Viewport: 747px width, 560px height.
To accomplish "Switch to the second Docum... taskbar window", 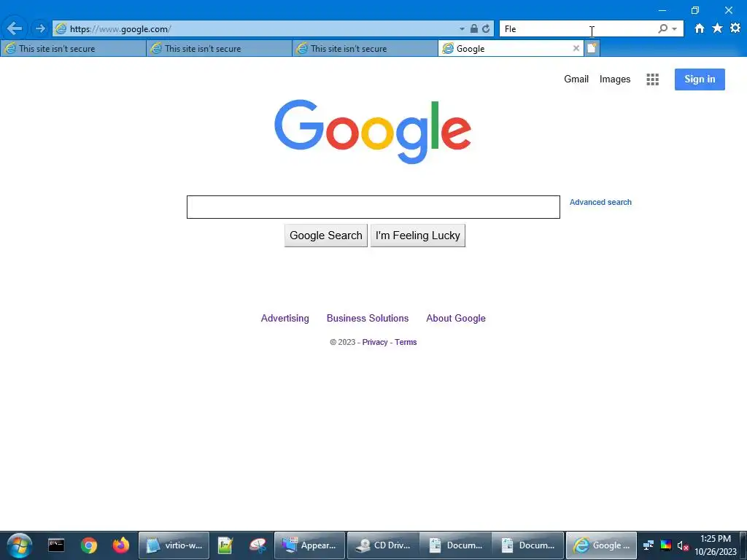I will 528,545.
